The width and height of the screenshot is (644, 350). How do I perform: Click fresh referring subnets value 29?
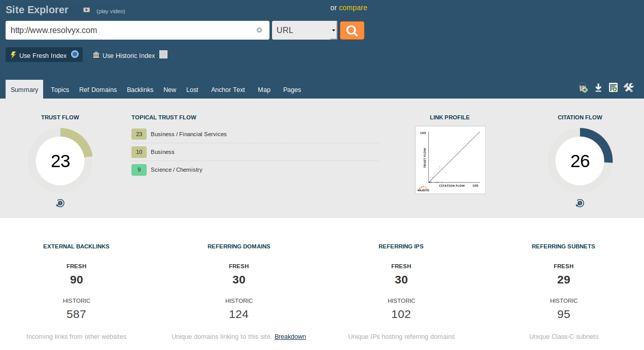coord(564,280)
